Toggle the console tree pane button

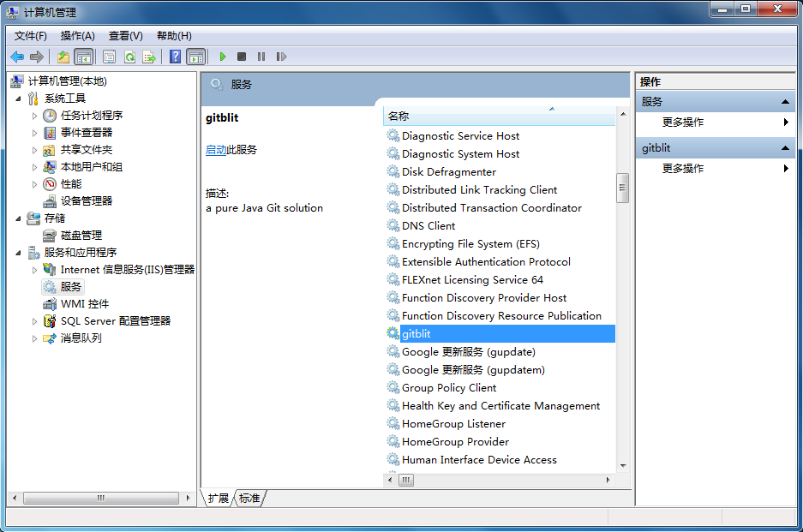click(83, 57)
